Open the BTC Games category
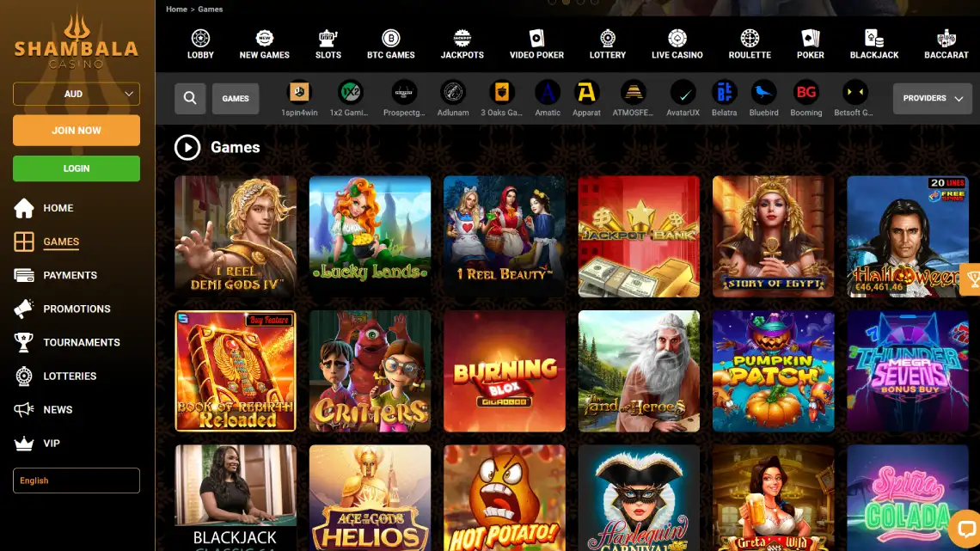This screenshot has width=980, height=551. click(390, 44)
